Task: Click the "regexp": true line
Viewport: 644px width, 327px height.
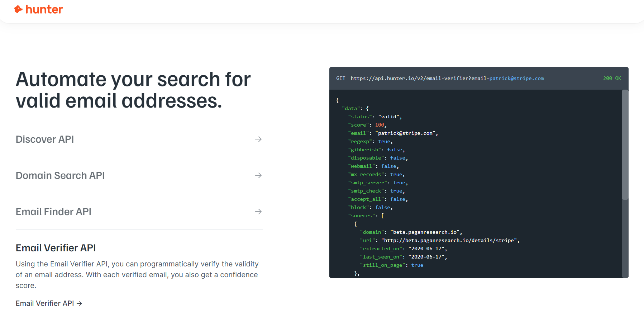Action: pyautogui.click(x=370, y=141)
